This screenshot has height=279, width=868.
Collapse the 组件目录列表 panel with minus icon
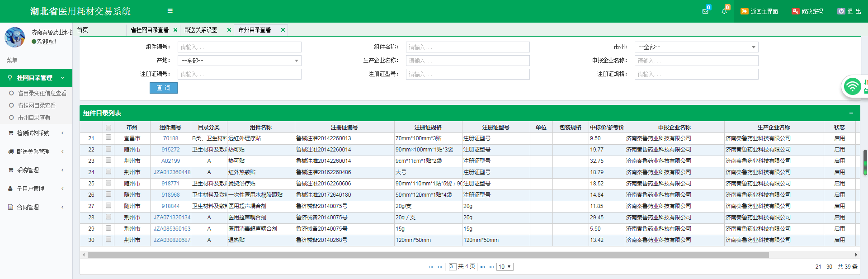pos(851,113)
